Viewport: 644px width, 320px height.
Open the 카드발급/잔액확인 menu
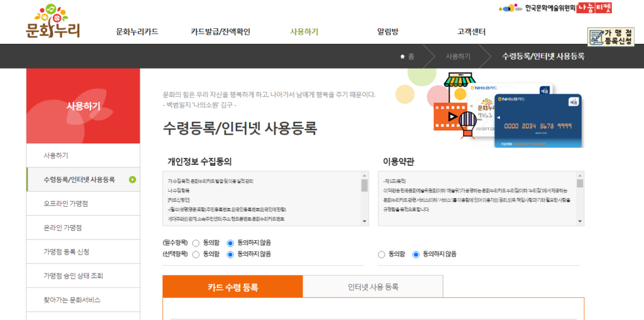221,31
